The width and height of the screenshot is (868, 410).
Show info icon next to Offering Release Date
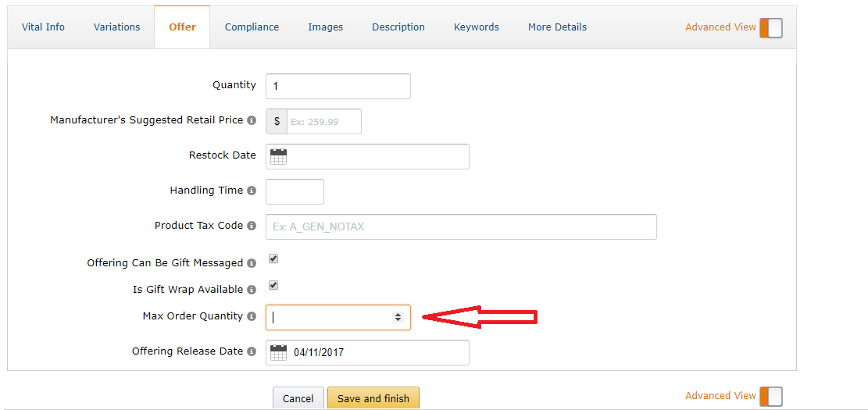pyautogui.click(x=252, y=351)
